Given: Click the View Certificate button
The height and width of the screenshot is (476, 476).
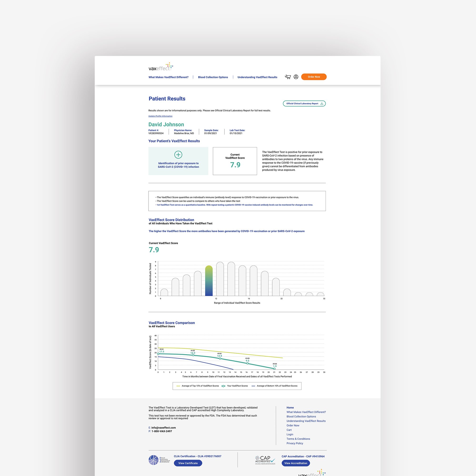Looking at the screenshot, I should coord(188,463).
